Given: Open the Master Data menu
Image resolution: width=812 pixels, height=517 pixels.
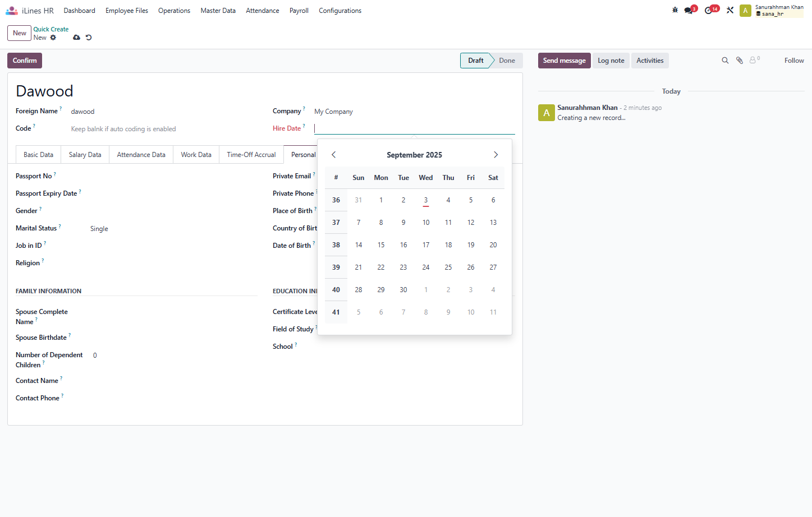Looking at the screenshot, I should (x=218, y=11).
